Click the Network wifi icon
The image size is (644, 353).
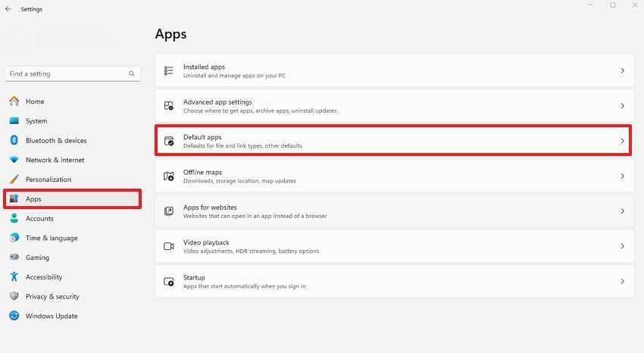(14, 160)
